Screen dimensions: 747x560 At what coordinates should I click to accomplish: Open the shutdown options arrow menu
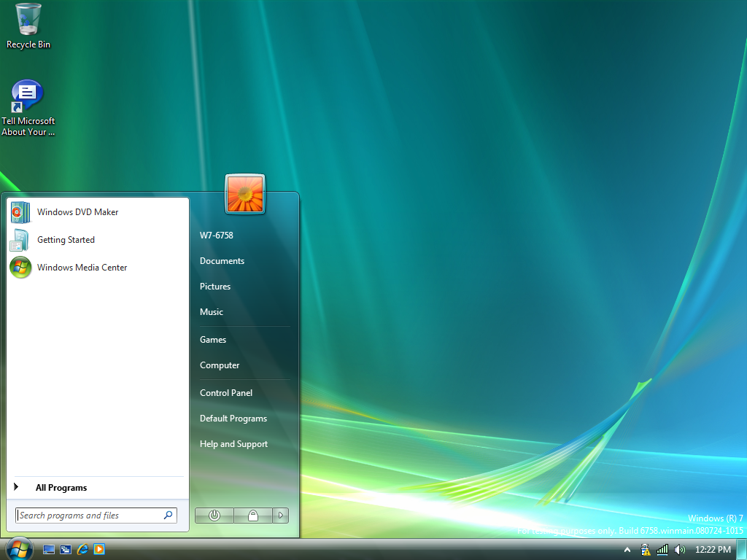tap(281, 516)
